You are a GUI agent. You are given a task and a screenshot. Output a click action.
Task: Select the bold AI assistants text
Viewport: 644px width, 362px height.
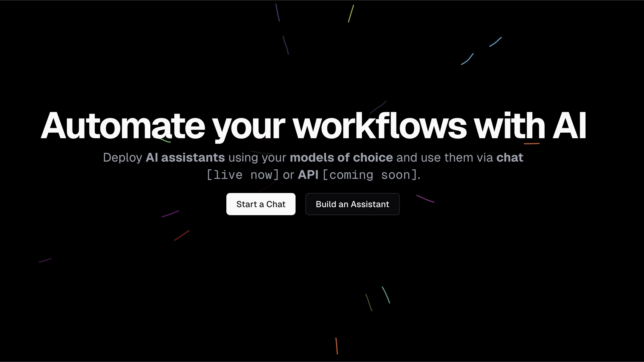pyautogui.click(x=185, y=158)
